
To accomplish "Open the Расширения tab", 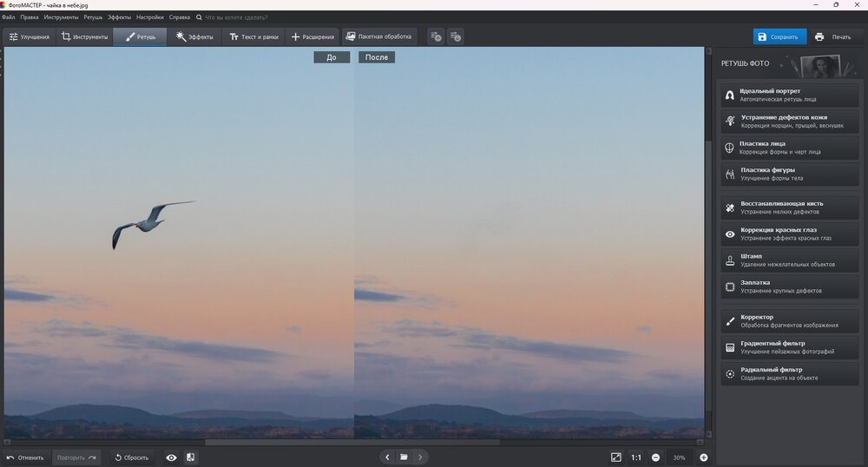I will tap(312, 37).
